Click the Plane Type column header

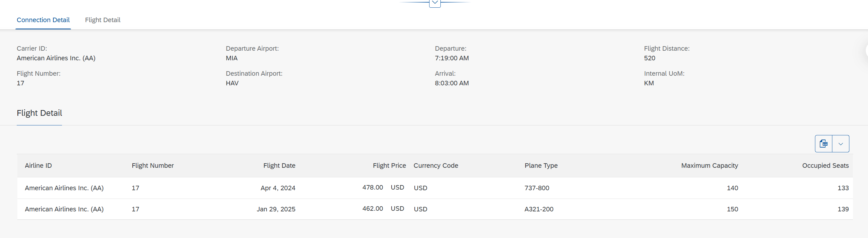click(541, 166)
